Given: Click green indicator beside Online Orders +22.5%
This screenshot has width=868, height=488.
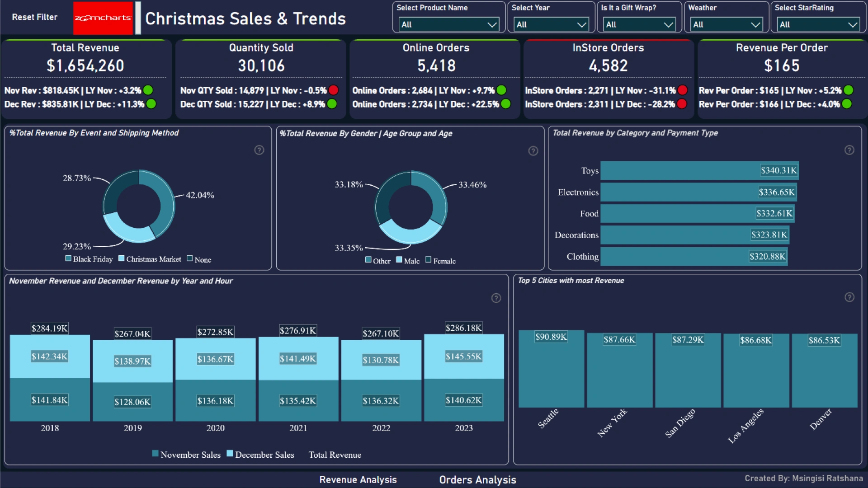Looking at the screenshot, I should (506, 104).
